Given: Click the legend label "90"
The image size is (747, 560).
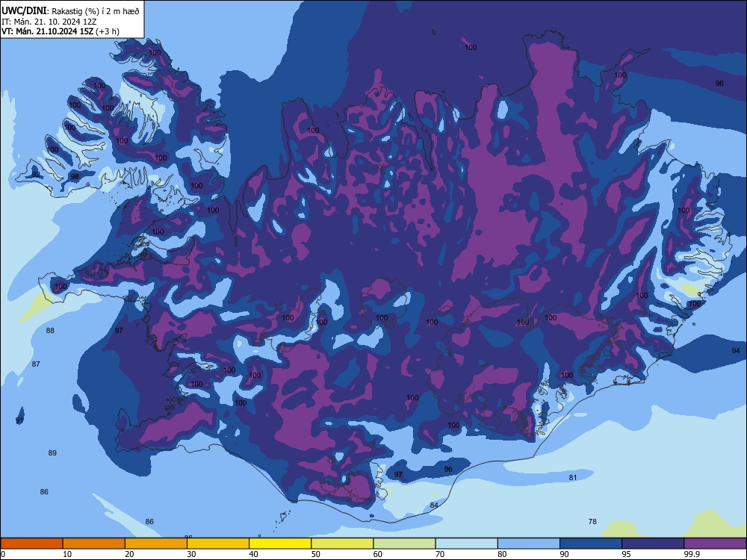Looking at the screenshot, I should (x=565, y=554).
